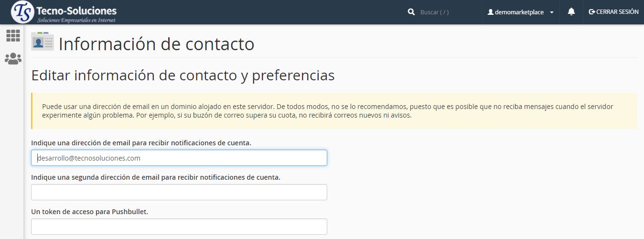The height and width of the screenshot is (239, 644).
Task: Expand the demomarketplace dropdown caret
Action: [552, 12]
